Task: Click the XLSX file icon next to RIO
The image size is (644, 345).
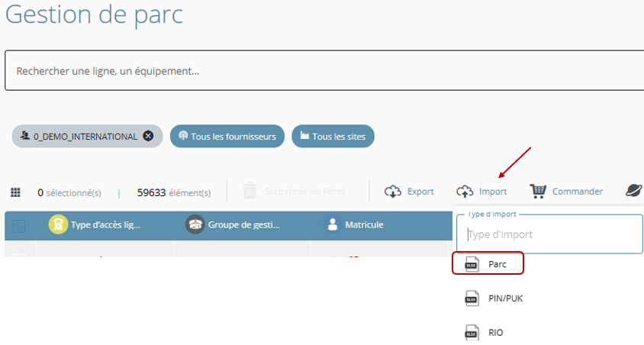Action: click(472, 332)
